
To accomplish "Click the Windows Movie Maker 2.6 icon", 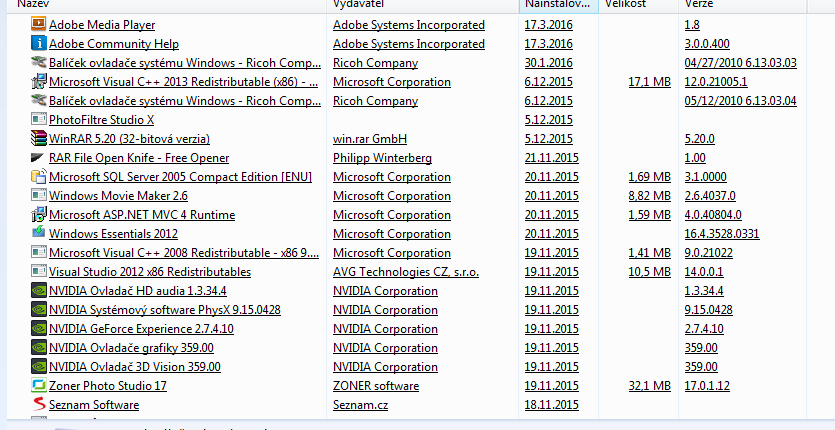I will [x=39, y=196].
